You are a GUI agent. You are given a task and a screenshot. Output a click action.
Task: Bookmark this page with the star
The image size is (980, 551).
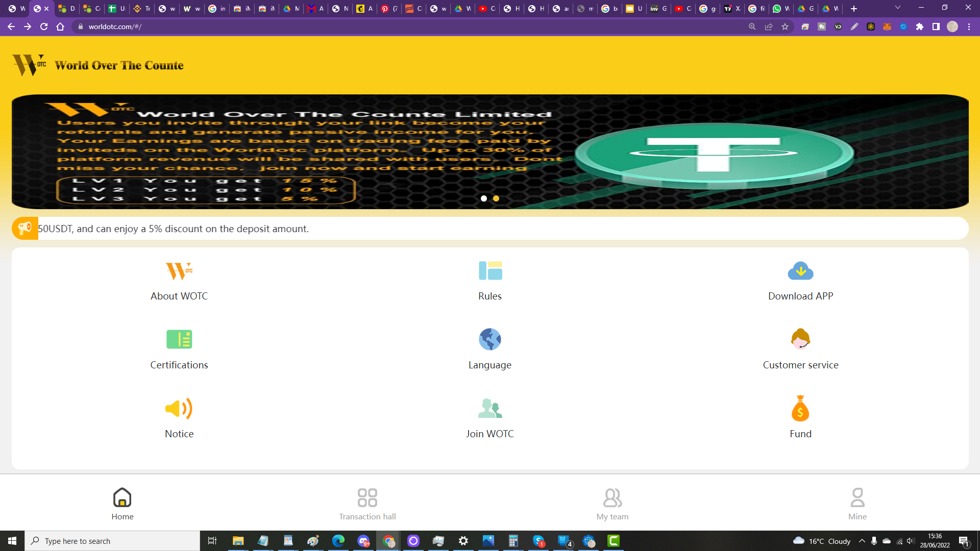785,27
